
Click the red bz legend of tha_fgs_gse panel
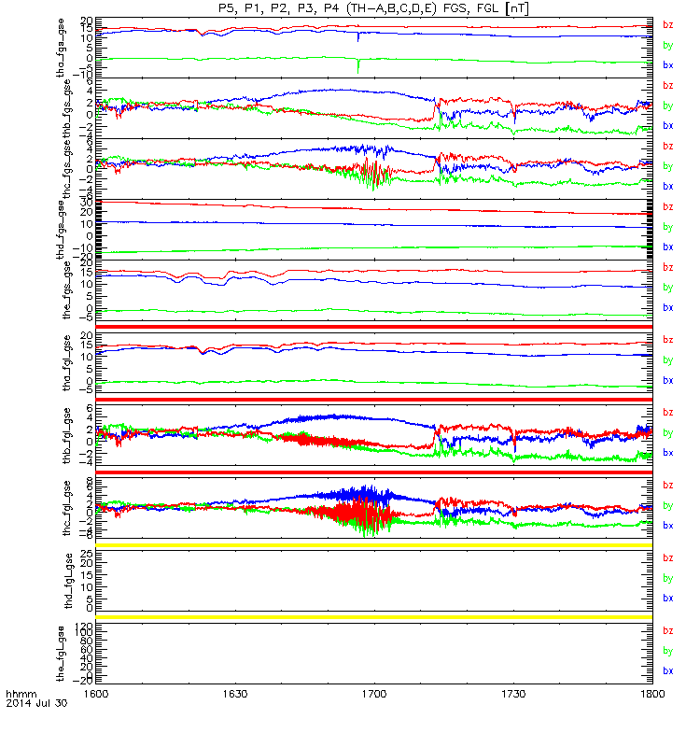[668, 25]
